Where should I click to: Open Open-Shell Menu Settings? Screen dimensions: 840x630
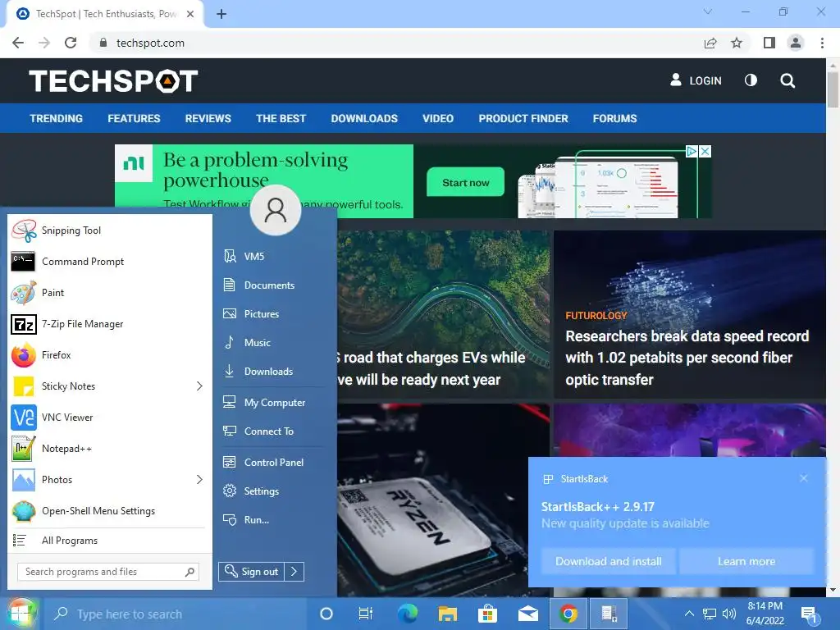click(109, 511)
